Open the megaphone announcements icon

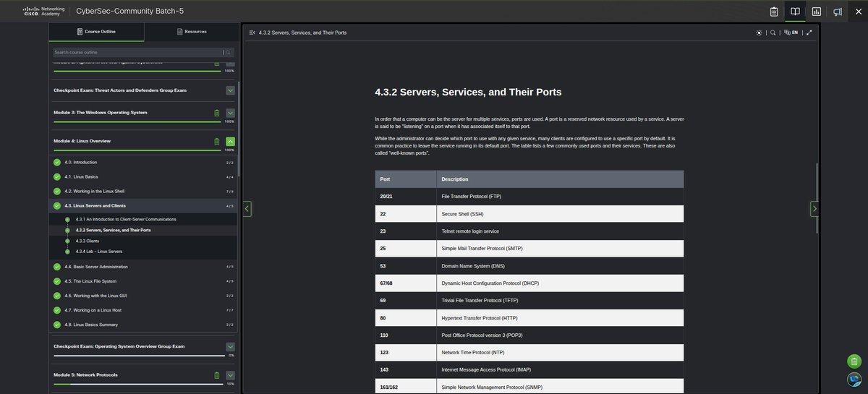pyautogui.click(x=838, y=11)
